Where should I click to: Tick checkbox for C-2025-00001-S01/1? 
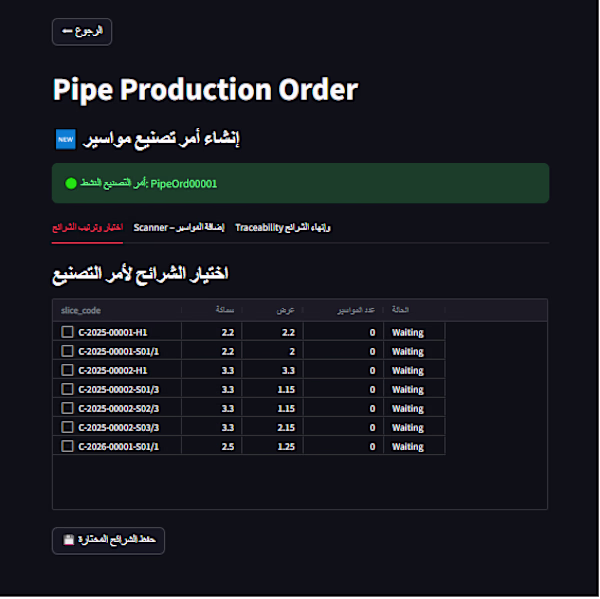pos(67,351)
